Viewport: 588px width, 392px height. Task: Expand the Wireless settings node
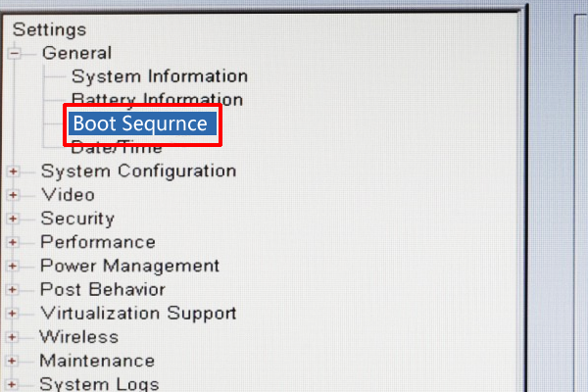pos(14,337)
